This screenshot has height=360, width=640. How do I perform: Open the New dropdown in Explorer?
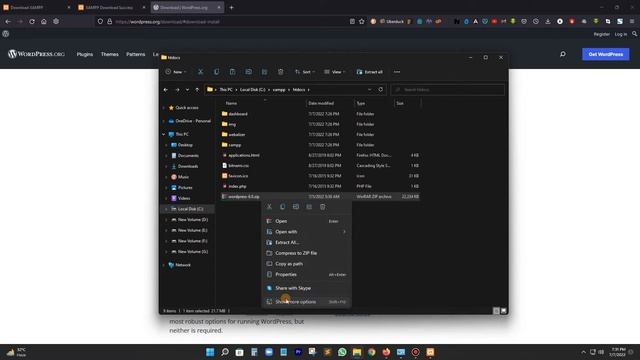pos(176,72)
